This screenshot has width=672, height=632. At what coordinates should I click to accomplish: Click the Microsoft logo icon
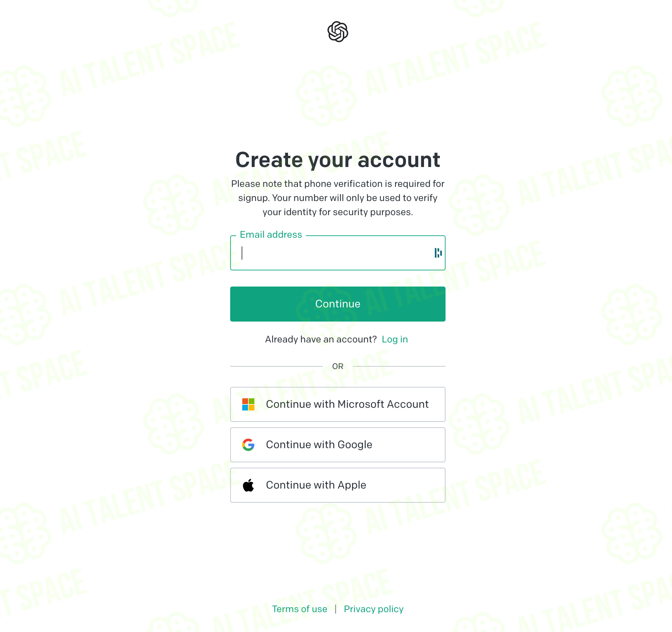(248, 404)
